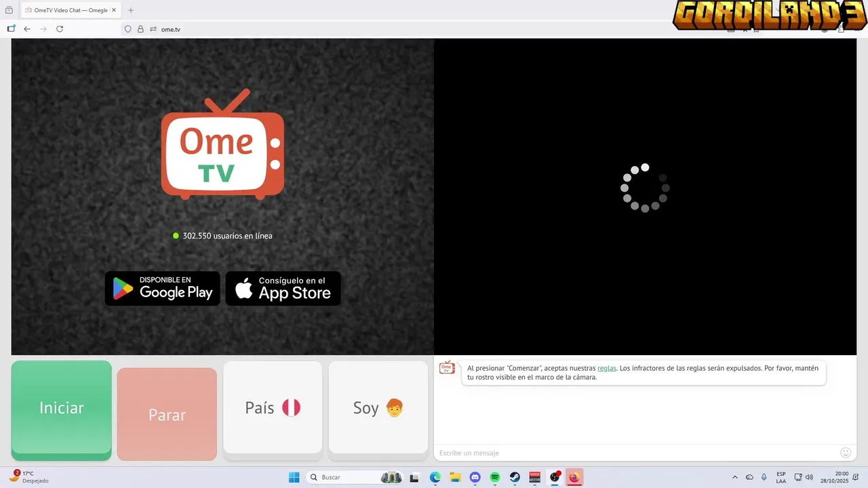This screenshot has height=488, width=868.
Task: Open OBS Studio from the taskbar
Action: 555,477
